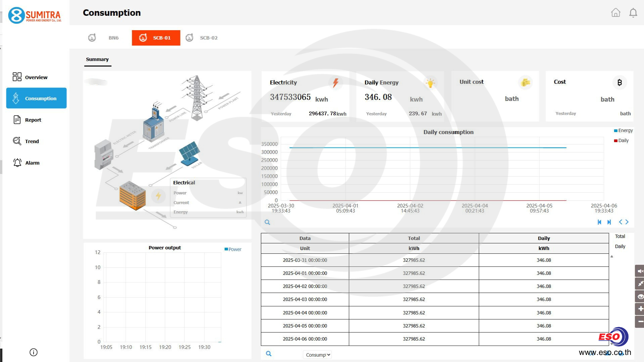Screen dimensions: 644x362
Task: Open the Consumption dropdown below table
Action: (317, 355)
